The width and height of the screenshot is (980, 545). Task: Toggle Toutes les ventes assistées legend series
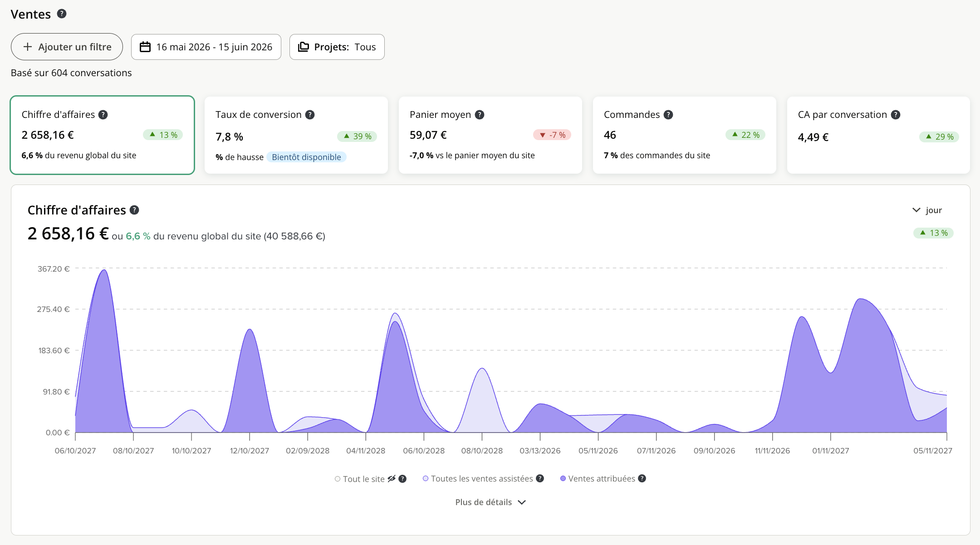[x=478, y=479]
